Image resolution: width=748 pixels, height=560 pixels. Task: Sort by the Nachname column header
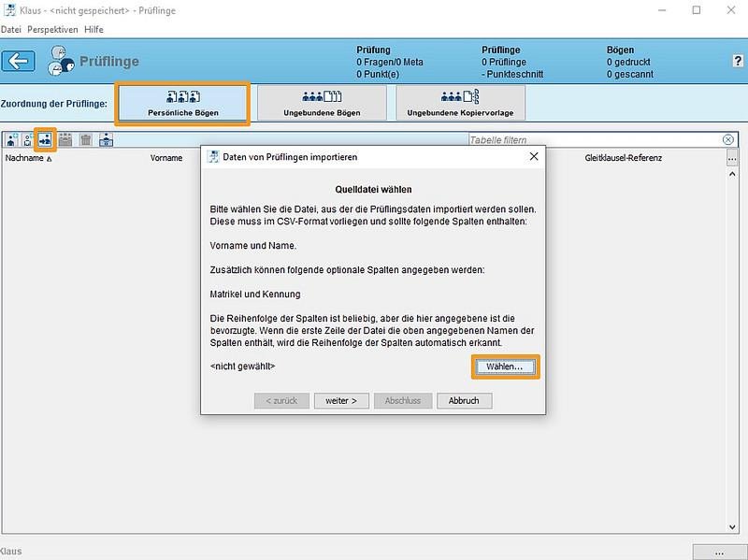[x=28, y=158]
